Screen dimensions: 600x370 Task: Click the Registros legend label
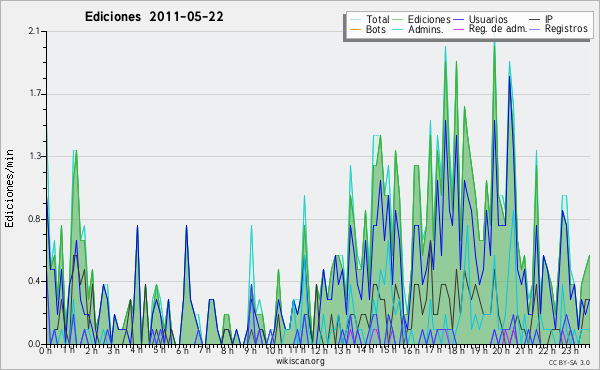point(566,29)
